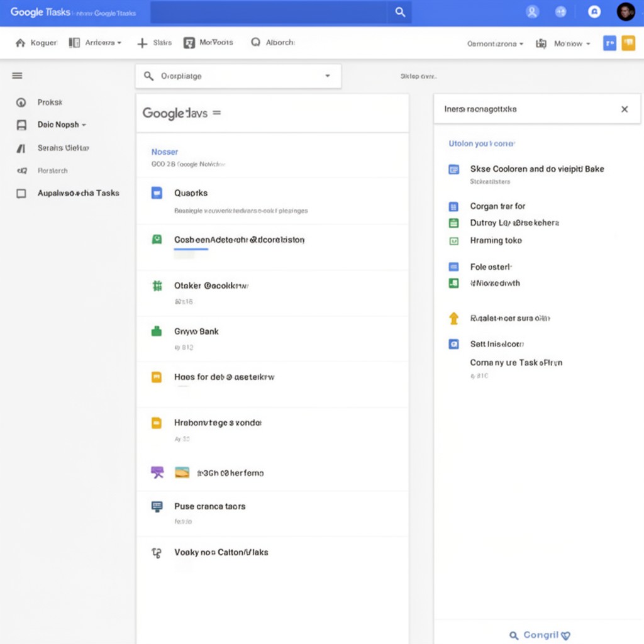Click the plus icon next to Slairs
Image resolution: width=644 pixels, height=644 pixels.
coord(142,43)
